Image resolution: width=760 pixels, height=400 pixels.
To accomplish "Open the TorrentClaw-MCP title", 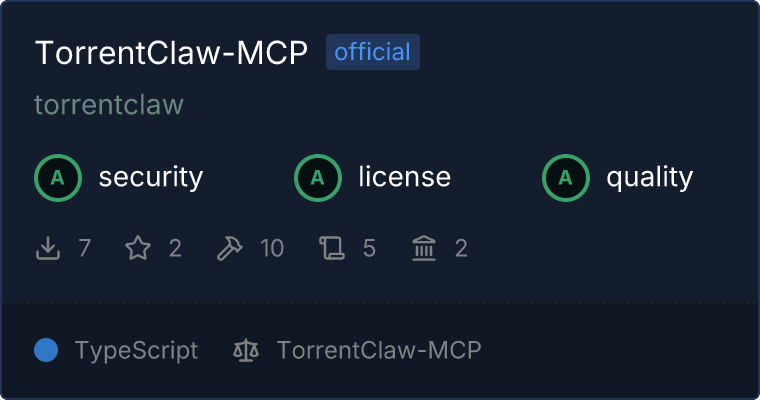I will tap(171, 52).
